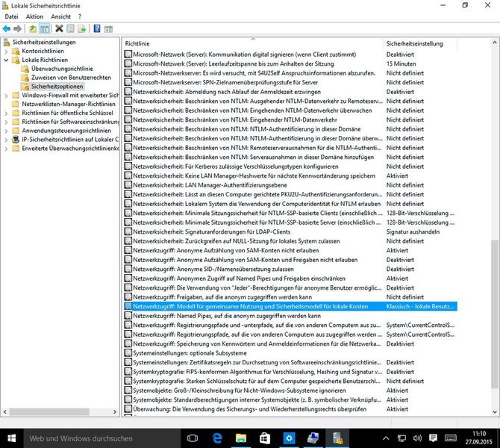Click the tree pane horizontal scrollbar thumb
The image size is (500, 448).
pos(49,412)
